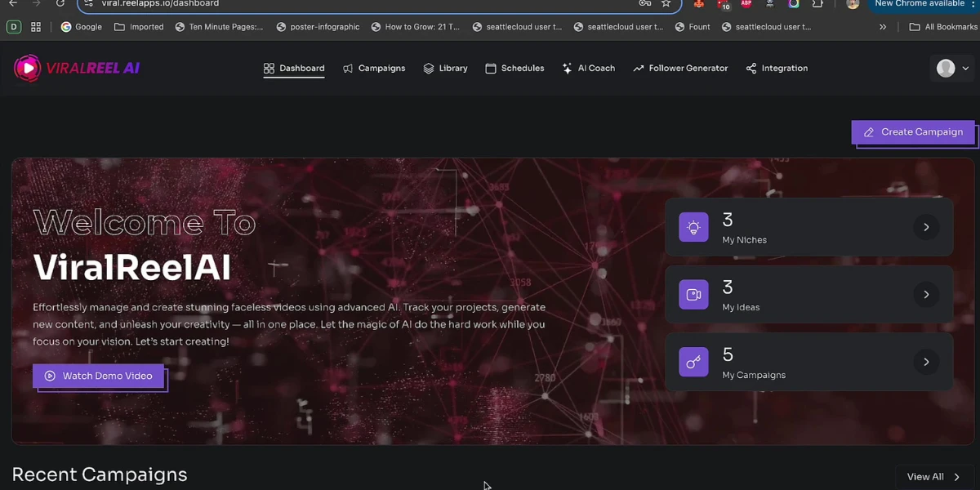980x490 pixels.
Task: Open the Integration menu item
Action: pyautogui.click(x=777, y=69)
